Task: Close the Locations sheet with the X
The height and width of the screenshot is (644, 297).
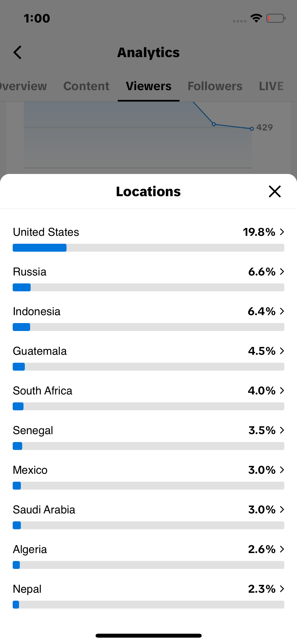Action: 275,191
